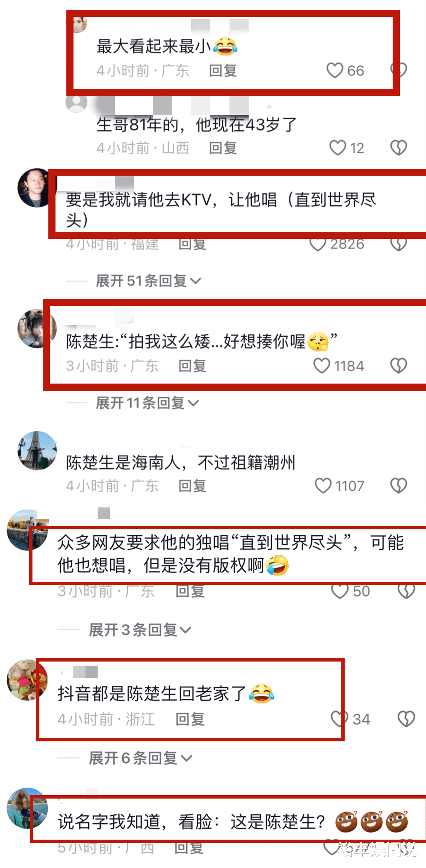Like the comment with 1107 likes
The width and height of the screenshot is (426, 868).
coord(323,486)
